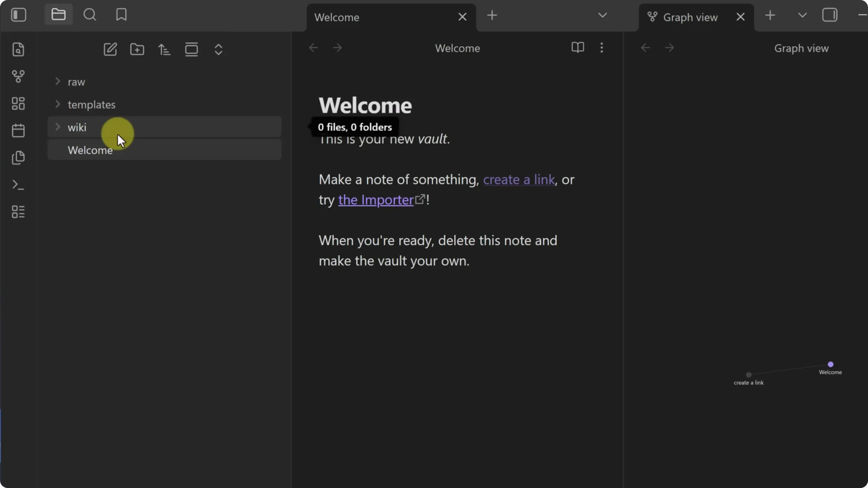Close the Graph view tab

tap(741, 17)
